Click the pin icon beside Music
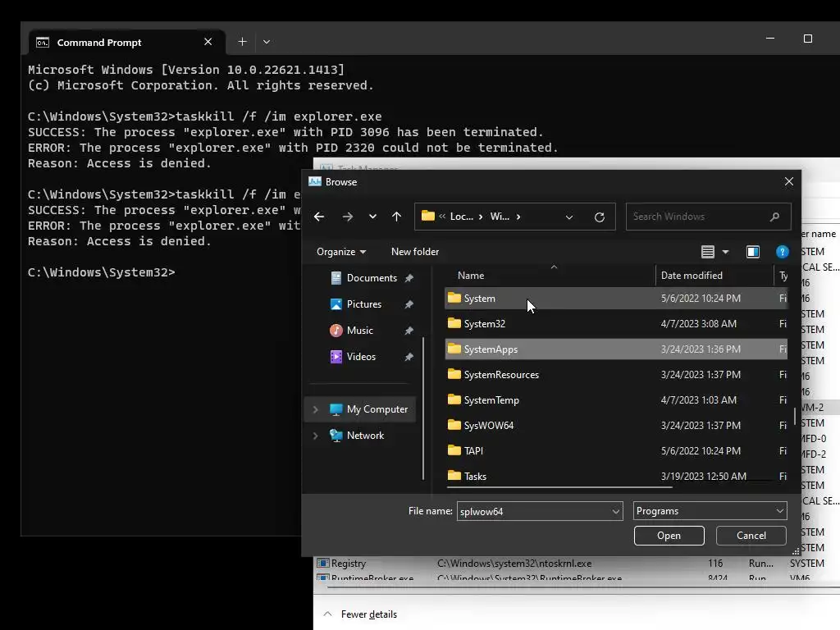Screen dimensions: 840x630 pos(409,331)
